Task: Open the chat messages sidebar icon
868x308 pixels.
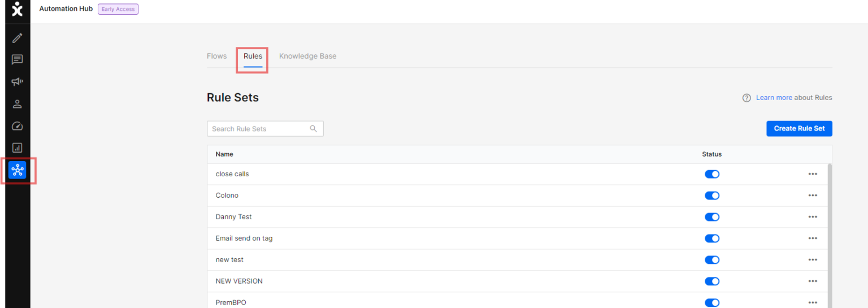Action: [x=18, y=60]
